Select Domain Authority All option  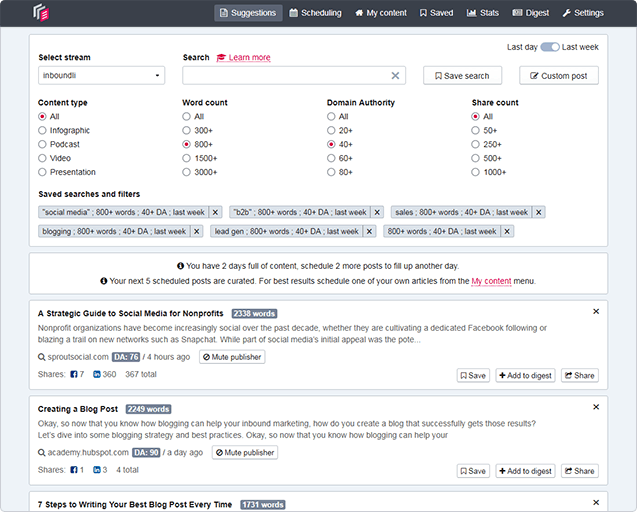pyautogui.click(x=331, y=117)
